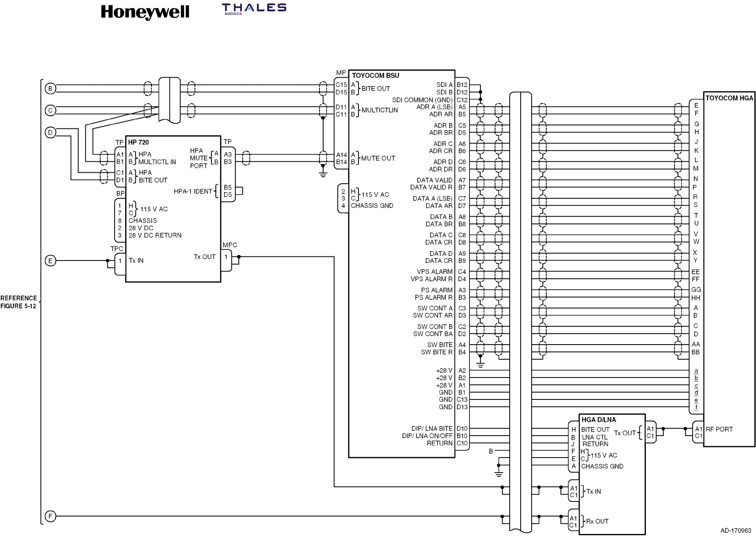Click HGA connector pin GG
The height and width of the screenshot is (536, 756).
pos(696,290)
